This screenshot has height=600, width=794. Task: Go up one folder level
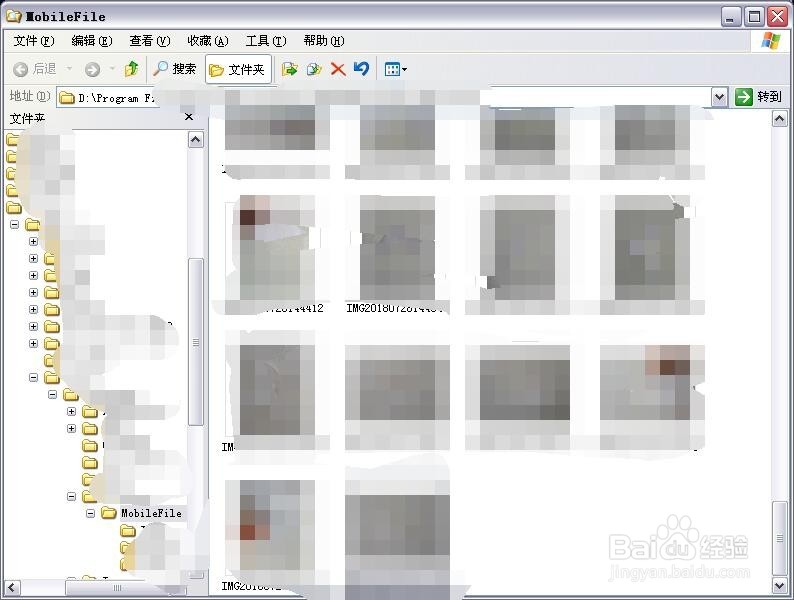pyautogui.click(x=132, y=69)
